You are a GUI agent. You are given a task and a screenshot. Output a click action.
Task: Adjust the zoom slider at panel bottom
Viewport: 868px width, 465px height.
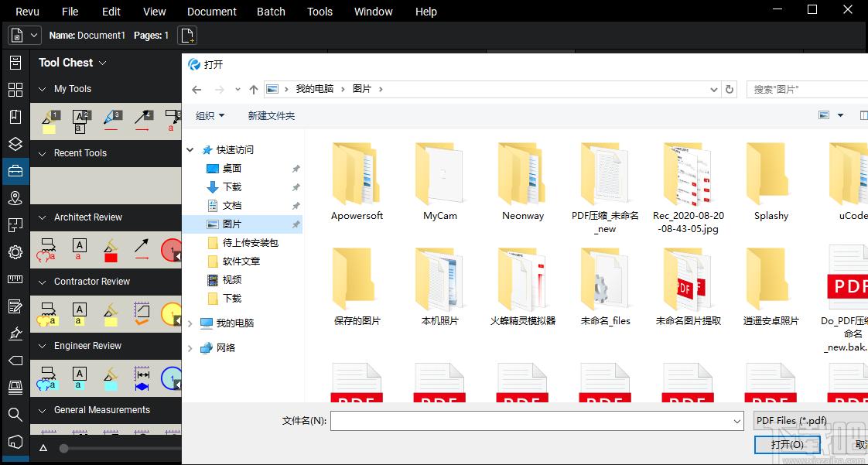[63, 449]
